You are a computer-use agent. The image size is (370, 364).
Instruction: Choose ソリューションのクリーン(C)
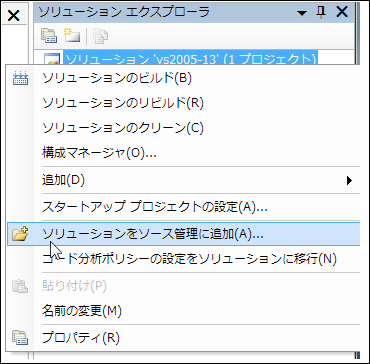(x=184, y=128)
